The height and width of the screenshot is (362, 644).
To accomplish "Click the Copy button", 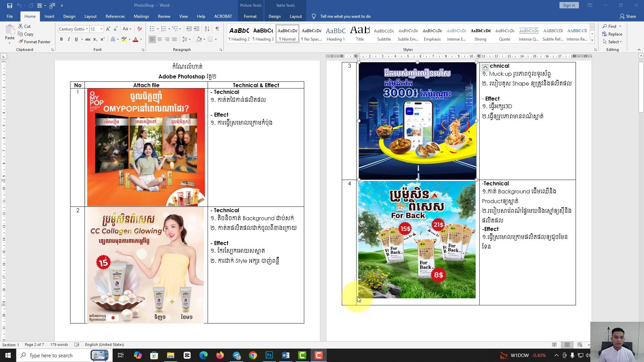I will click(x=26, y=34).
